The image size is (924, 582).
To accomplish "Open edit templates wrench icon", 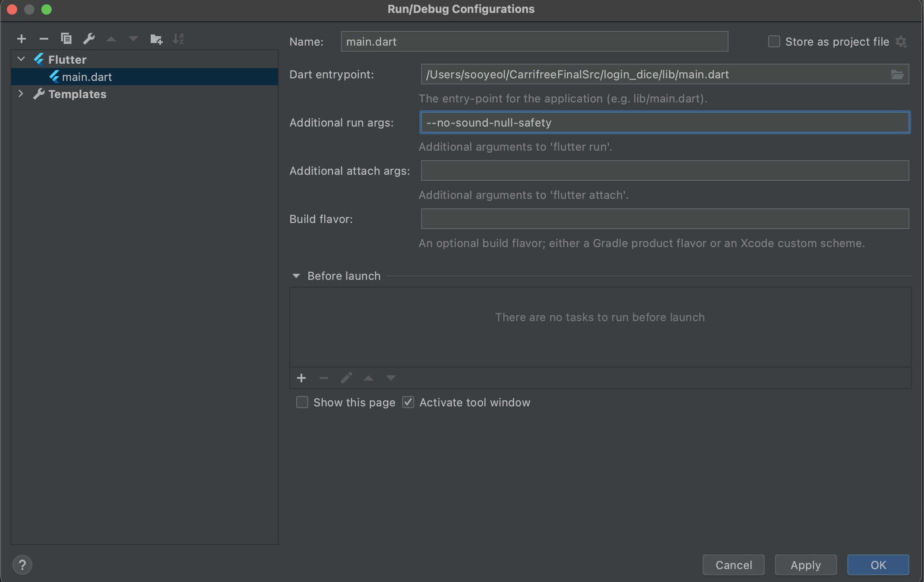I will pyautogui.click(x=89, y=39).
